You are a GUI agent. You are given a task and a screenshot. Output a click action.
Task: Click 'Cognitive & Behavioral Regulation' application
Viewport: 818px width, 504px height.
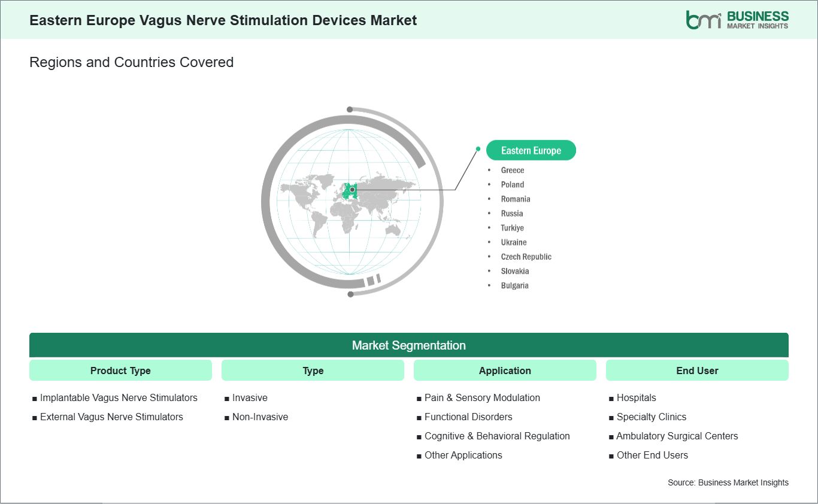click(497, 436)
